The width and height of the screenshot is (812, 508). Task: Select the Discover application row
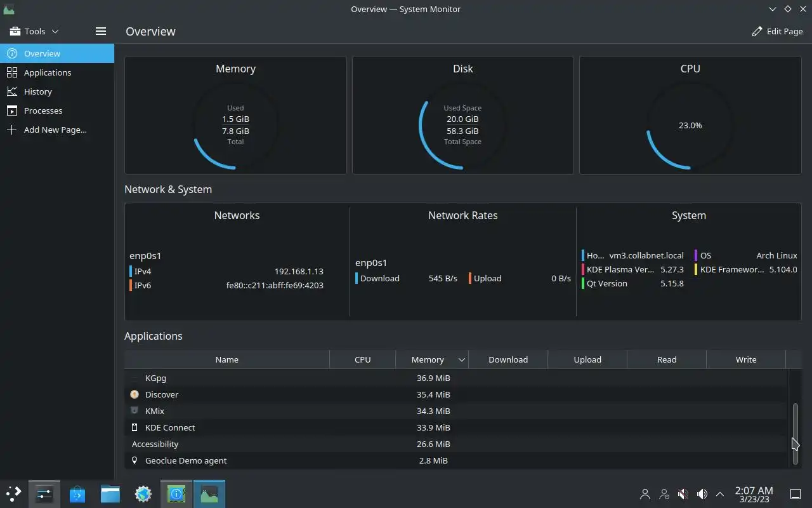(456, 394)
